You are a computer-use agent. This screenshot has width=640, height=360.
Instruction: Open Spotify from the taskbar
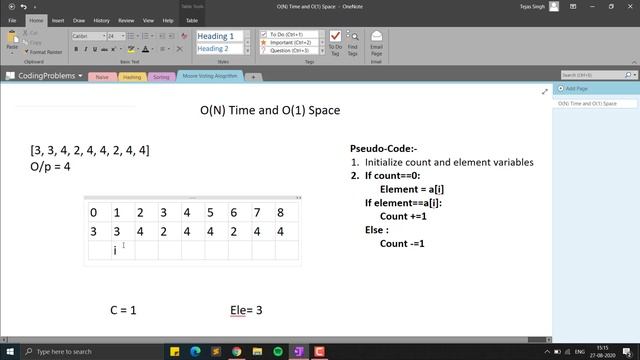click(x=278, y=351)
